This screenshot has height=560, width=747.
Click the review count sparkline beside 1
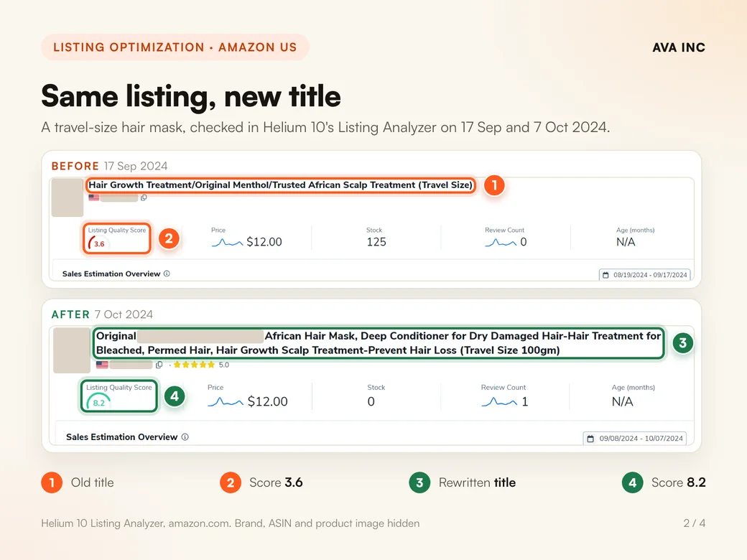(498, 402)
